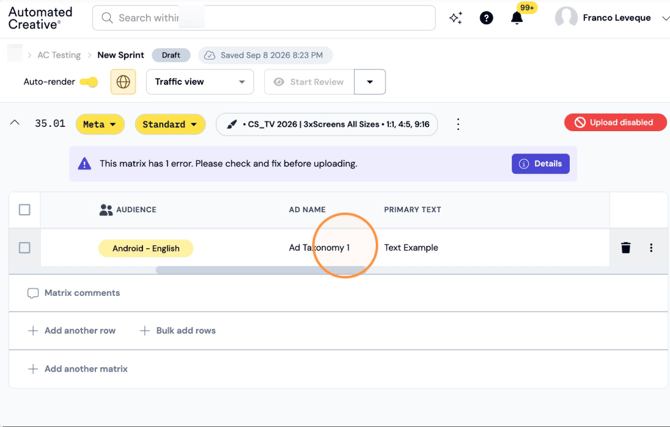Click Add another row
Viewport: 670px width, 427px height.
click(x=72, y=331)
